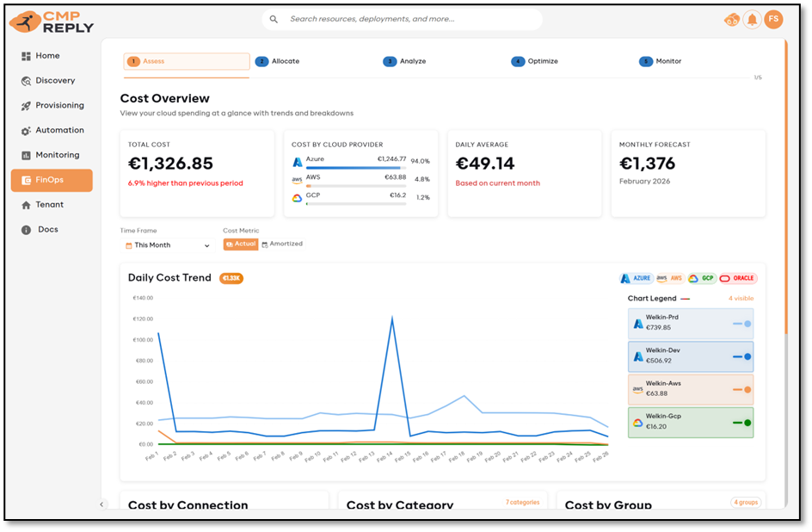Open Automation via its gear icon
This screenshot has height=532, width=812.
click(27, 131)
